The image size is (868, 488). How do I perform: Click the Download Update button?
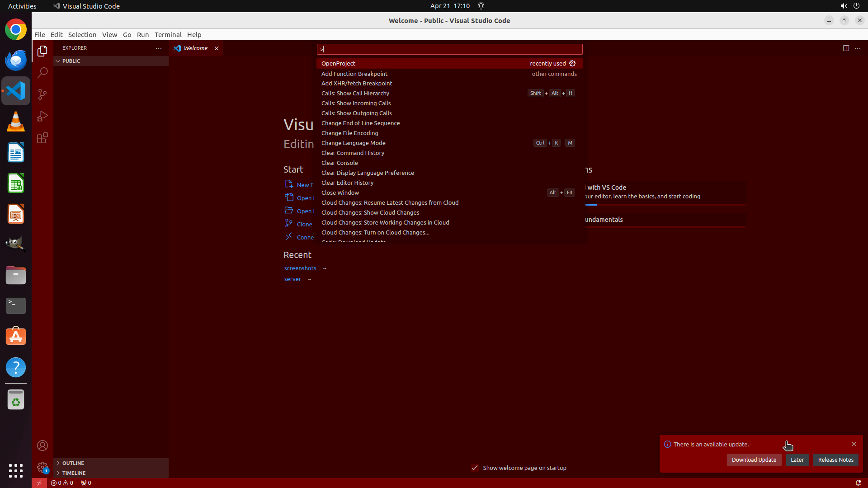coord(754,460)
